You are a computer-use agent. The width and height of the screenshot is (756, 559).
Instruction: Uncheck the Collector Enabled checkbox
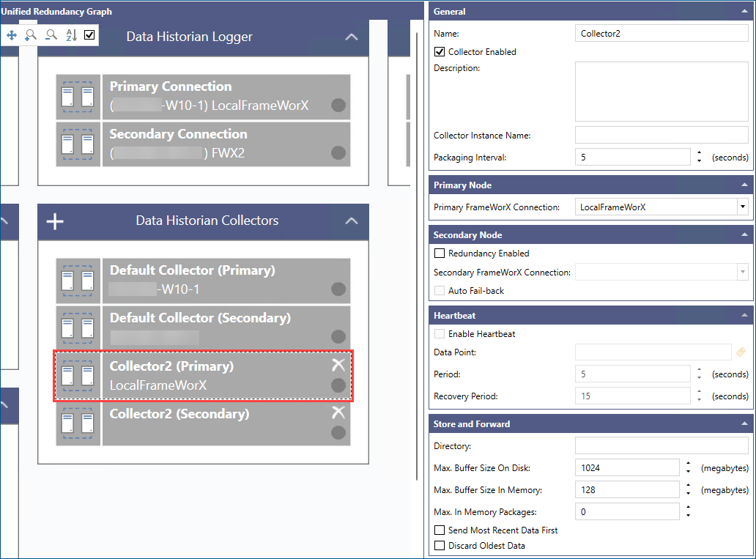(x=440, y=52)
